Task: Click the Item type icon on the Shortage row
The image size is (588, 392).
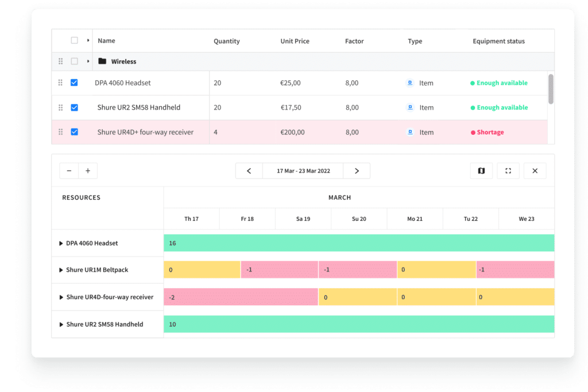Action: (x=410, y=132)
